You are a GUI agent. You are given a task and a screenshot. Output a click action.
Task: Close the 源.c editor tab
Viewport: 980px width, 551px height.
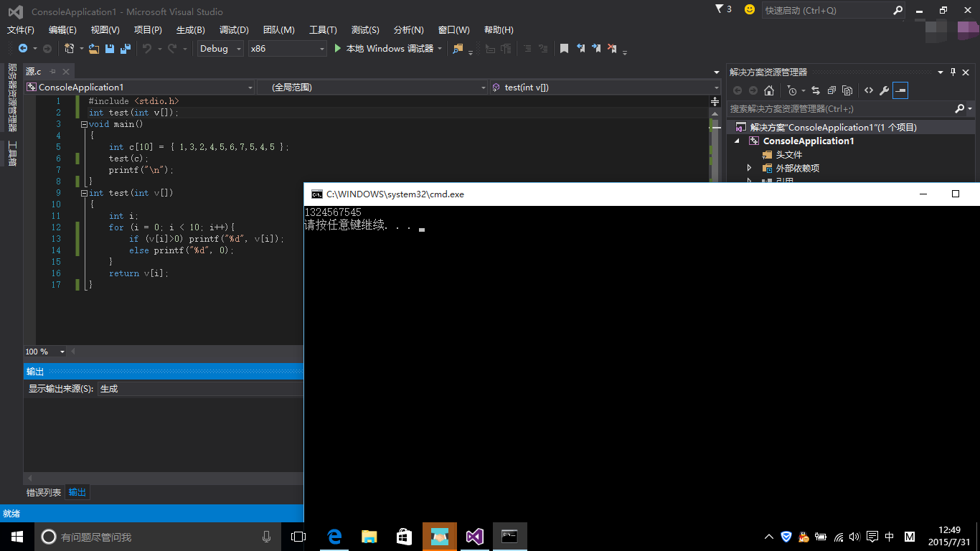pyautogui.click(x=66, y=72)
